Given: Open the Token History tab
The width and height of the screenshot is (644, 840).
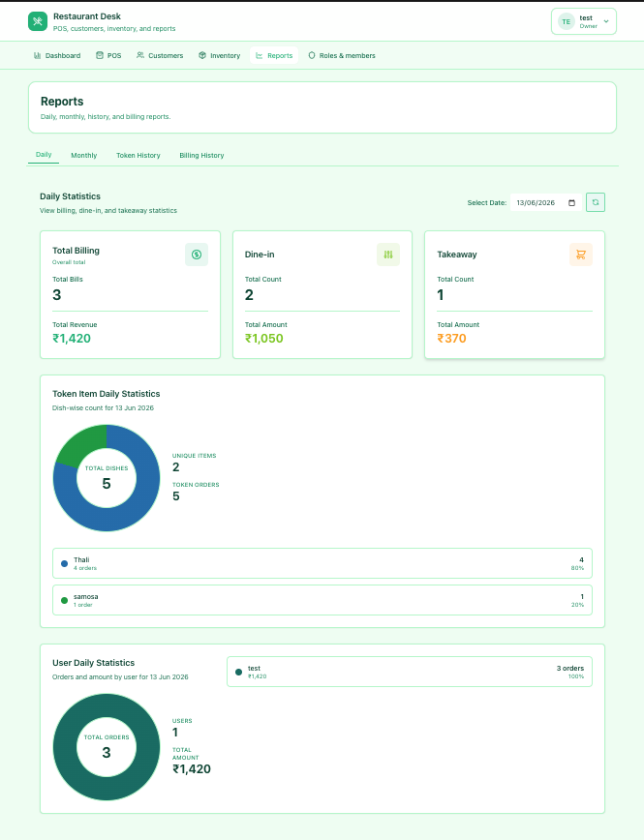Looking at the screenshot, I should tap(138, 156).
